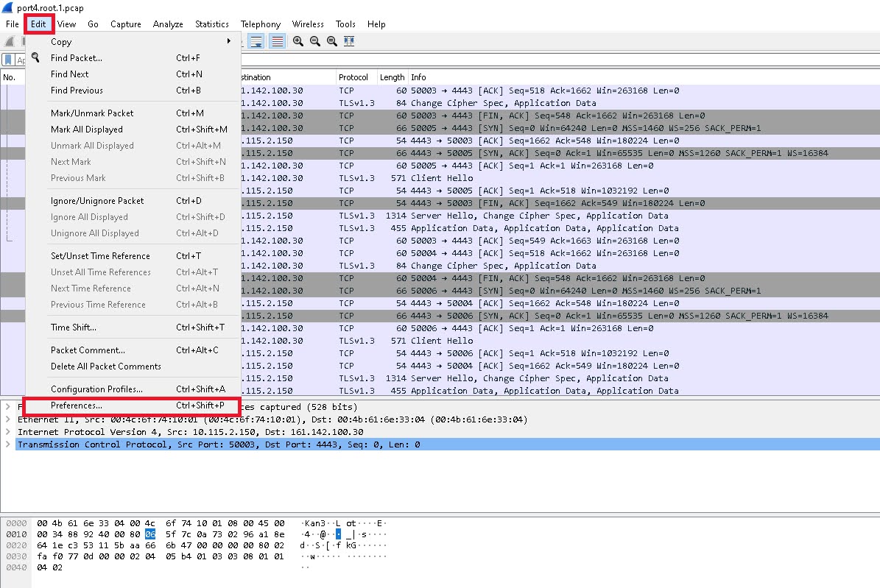Expand the Internet Protocol Version 4 row
Image resolution: width=880 pixels, height=588 pixels.
(x=8, y=432)
